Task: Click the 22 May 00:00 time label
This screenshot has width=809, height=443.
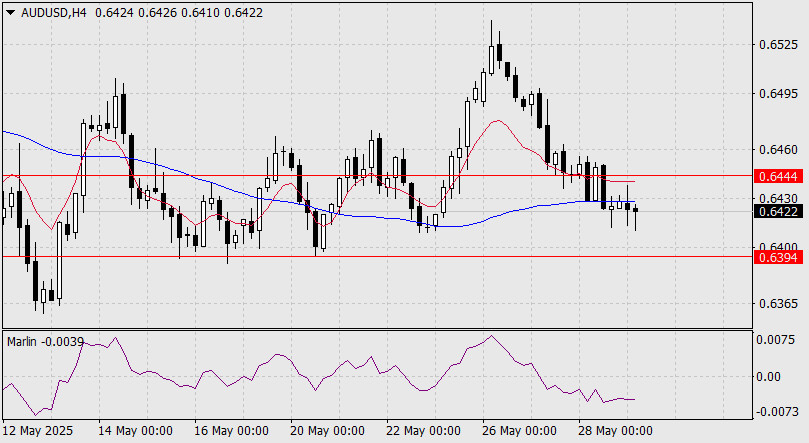Action: (423, 431)
